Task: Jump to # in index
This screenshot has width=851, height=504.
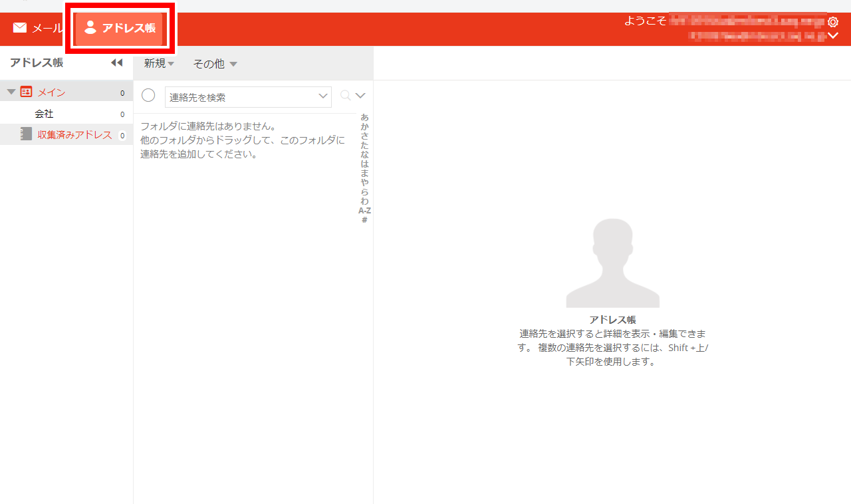Action: 364,219
